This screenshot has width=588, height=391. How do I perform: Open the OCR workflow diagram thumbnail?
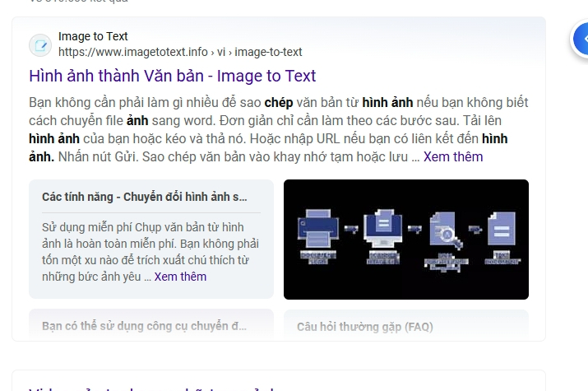(406, 240)
